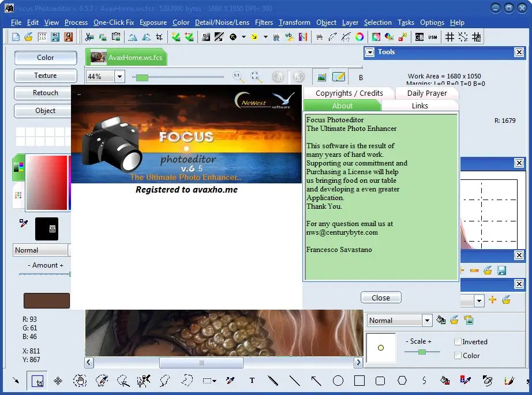Click the paste clipboard toolbar icon
Viewport: 532px width, 395px height.
[116, 37]
